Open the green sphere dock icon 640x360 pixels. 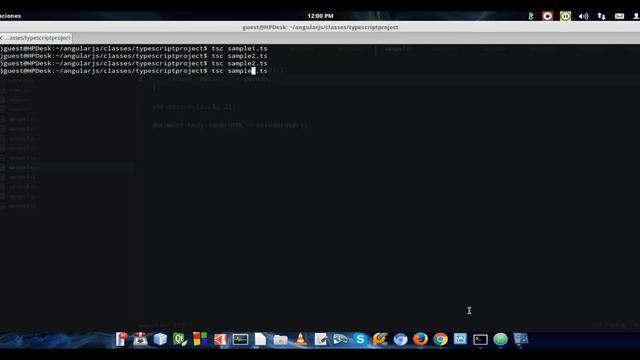pos(500,339)
